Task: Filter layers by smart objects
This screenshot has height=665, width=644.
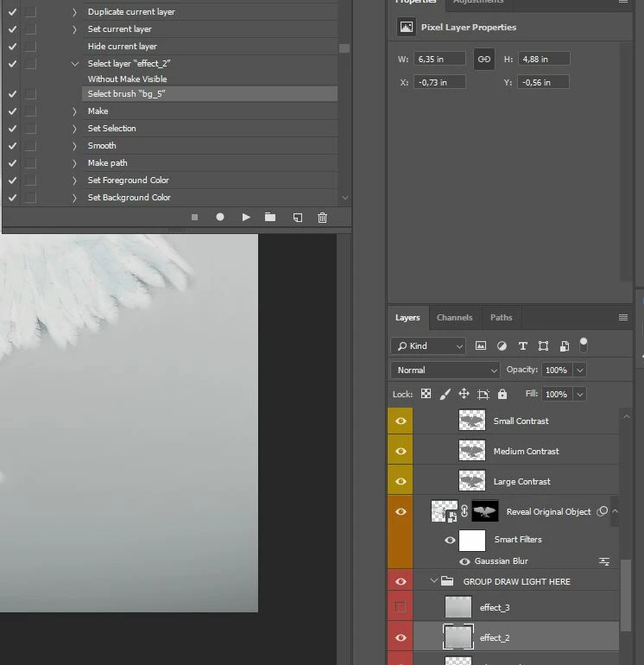Action: [x=565, y=346]
